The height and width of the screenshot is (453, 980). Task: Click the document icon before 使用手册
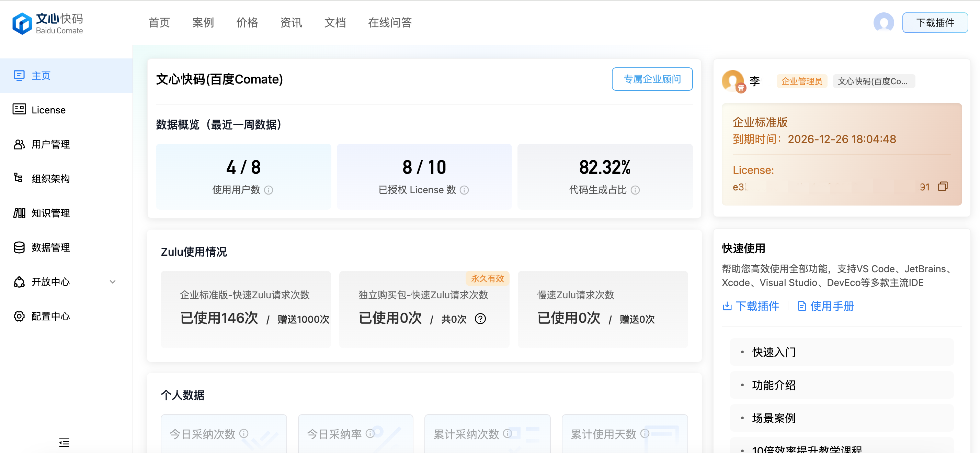click(801, 306)
